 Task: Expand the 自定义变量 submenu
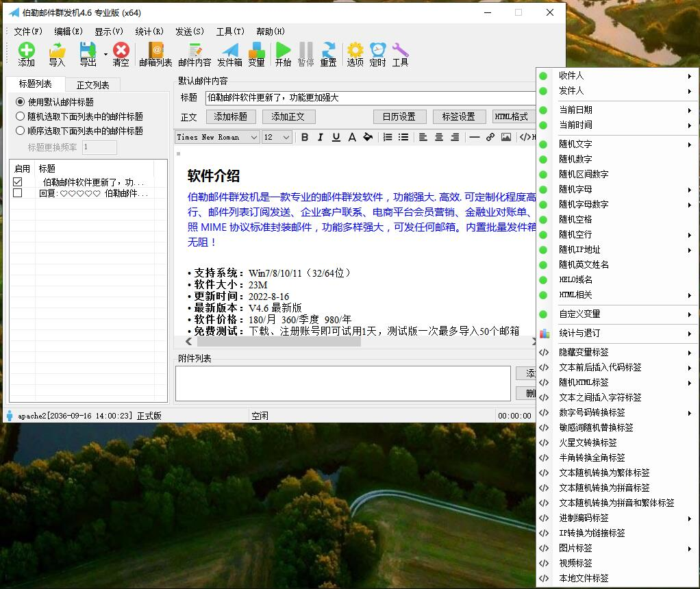pyautogui.click(x=617, y=314)
